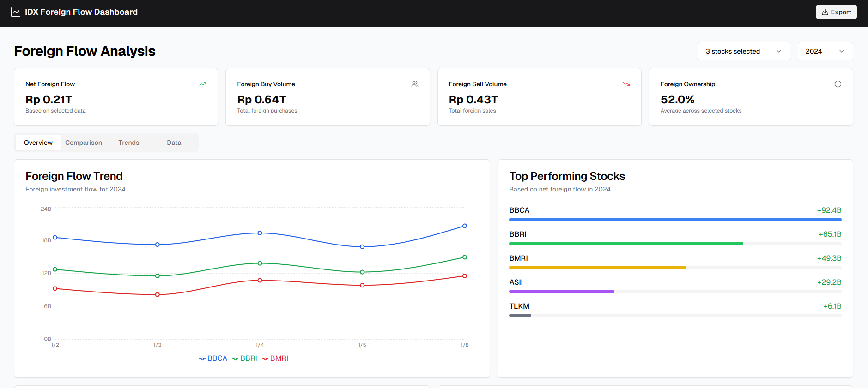Click the BMRI data point at 1/2

click(x=55, y=289)
